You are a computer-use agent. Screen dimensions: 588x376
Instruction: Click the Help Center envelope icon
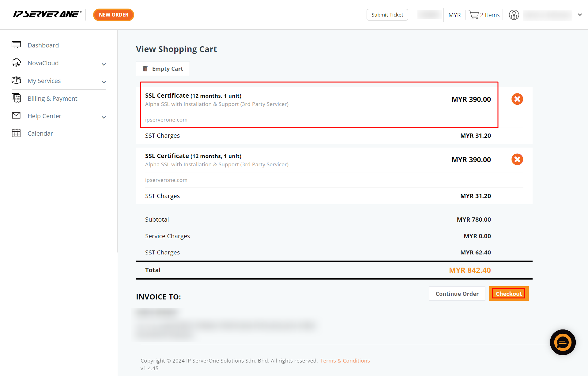[16, 116]
